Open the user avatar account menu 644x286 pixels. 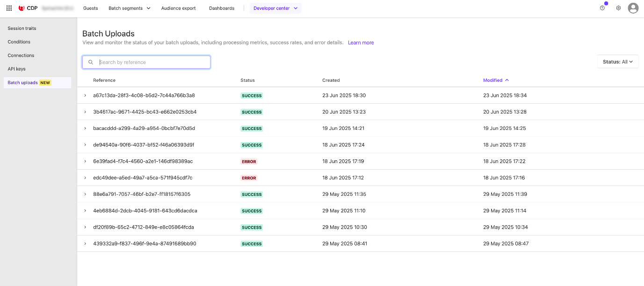pos(633,7)
